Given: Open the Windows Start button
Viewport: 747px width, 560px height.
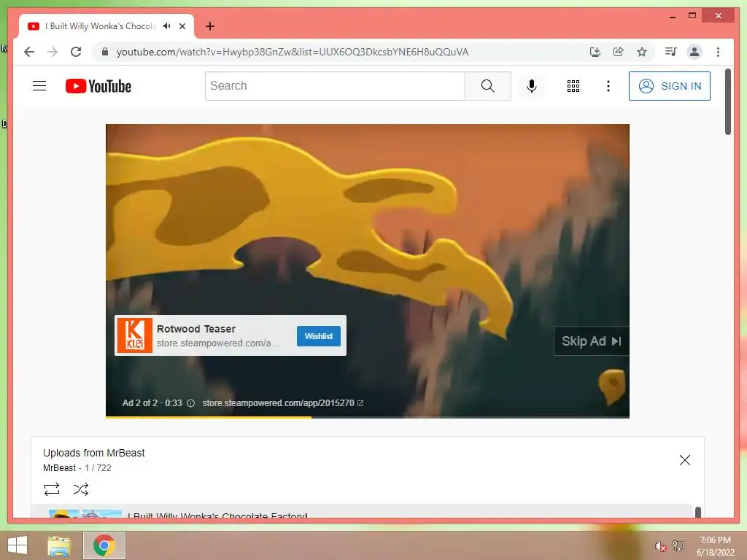Looking at the screenshot, I should point(18,545).
